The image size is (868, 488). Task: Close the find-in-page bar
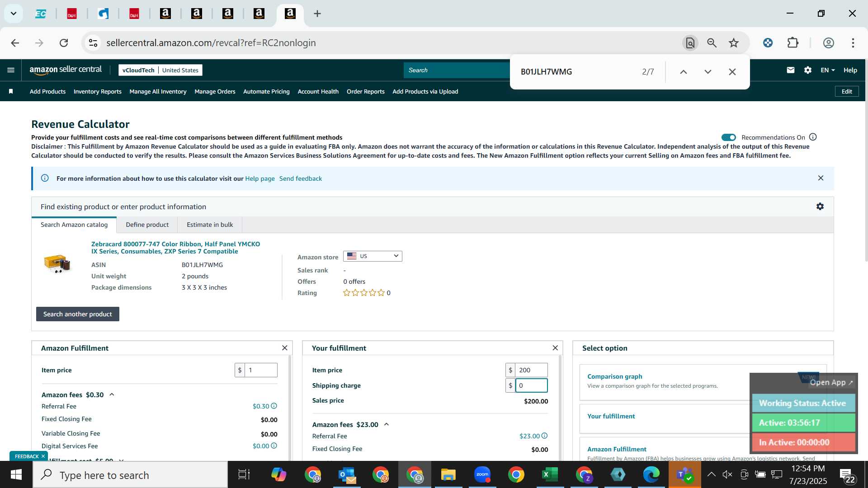click(732, 72)
